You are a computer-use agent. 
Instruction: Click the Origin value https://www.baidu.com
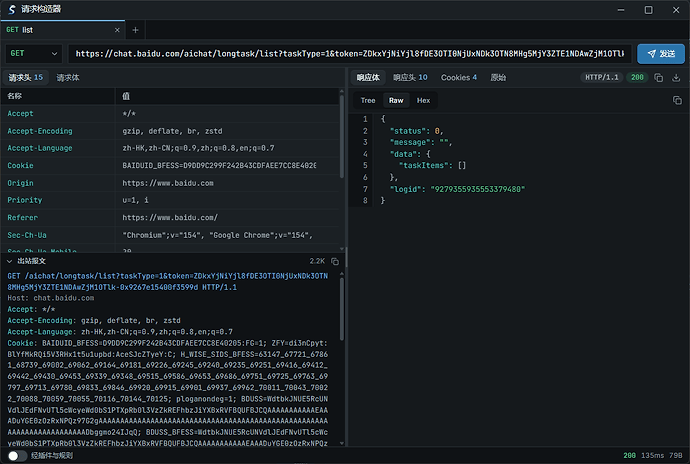tap(168, 183)
